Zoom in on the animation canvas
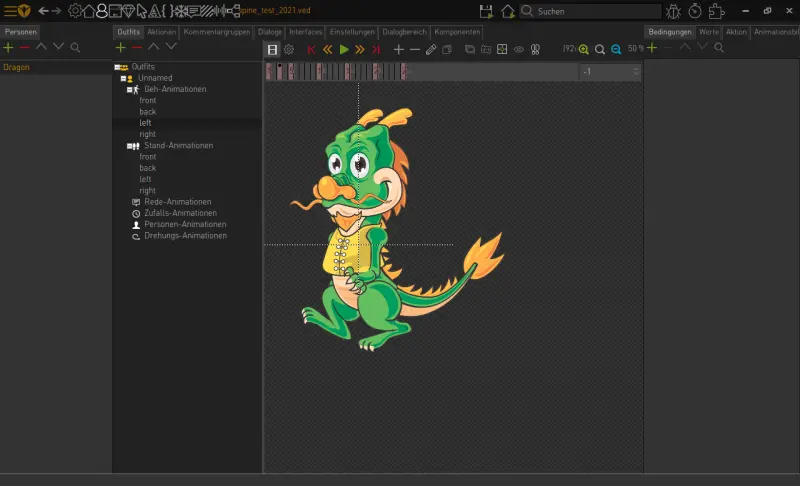This screenshot has height=486, width=800. 584,49
